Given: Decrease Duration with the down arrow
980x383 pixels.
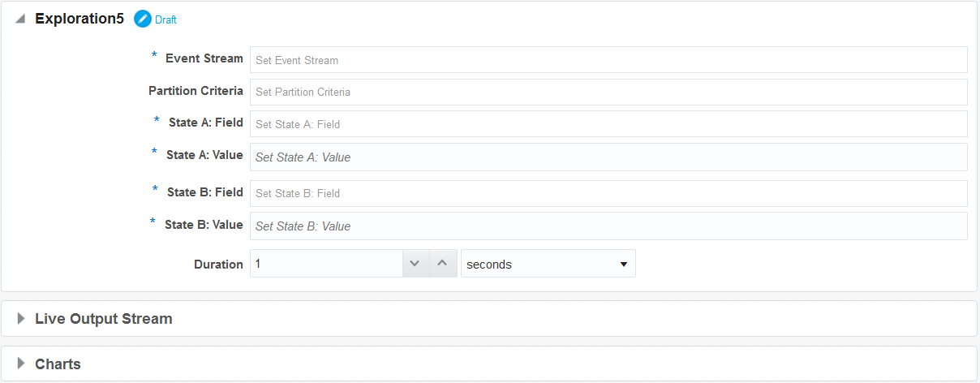Looking at the screenshot, I should (415, 264).
